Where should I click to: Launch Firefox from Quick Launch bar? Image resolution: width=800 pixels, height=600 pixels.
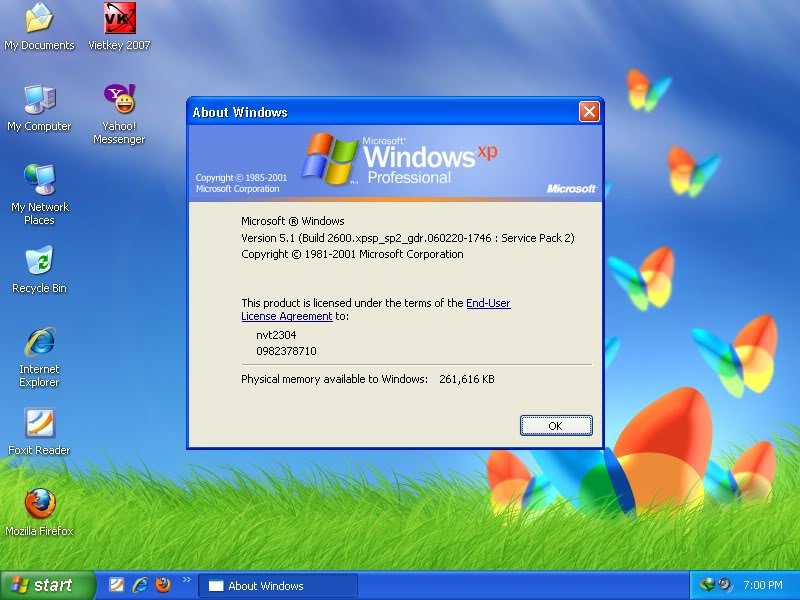163,585
